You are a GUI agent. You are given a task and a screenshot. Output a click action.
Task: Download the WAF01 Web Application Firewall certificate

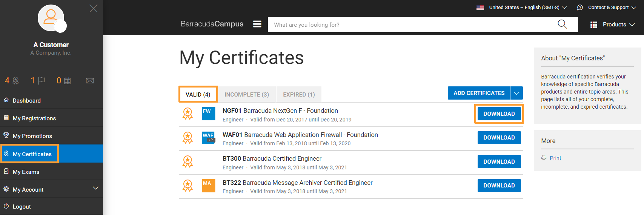tap(499, 138)
